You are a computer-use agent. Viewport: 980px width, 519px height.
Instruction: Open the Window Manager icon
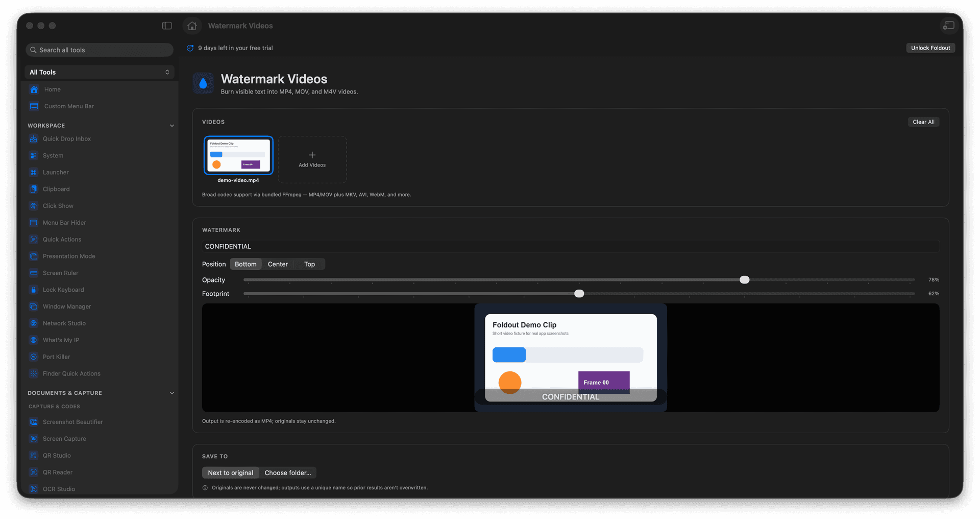coord(34,306)
